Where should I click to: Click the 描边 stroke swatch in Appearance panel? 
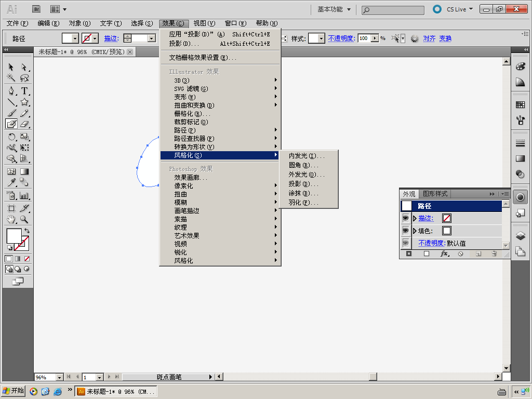447,218
